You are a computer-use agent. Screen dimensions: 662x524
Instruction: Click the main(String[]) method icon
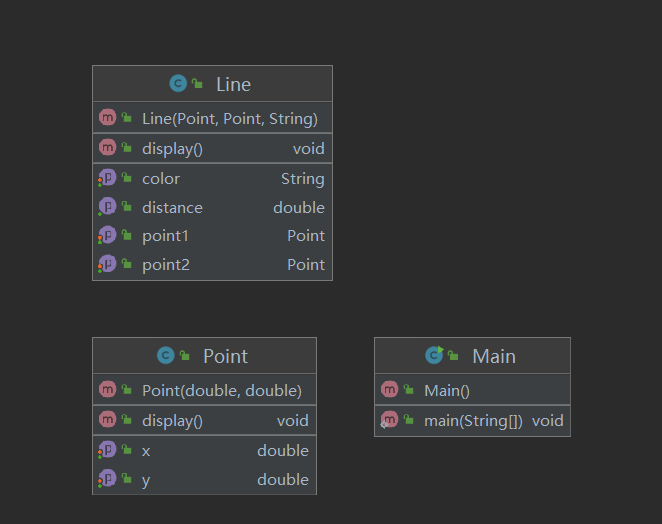[390, 420]
